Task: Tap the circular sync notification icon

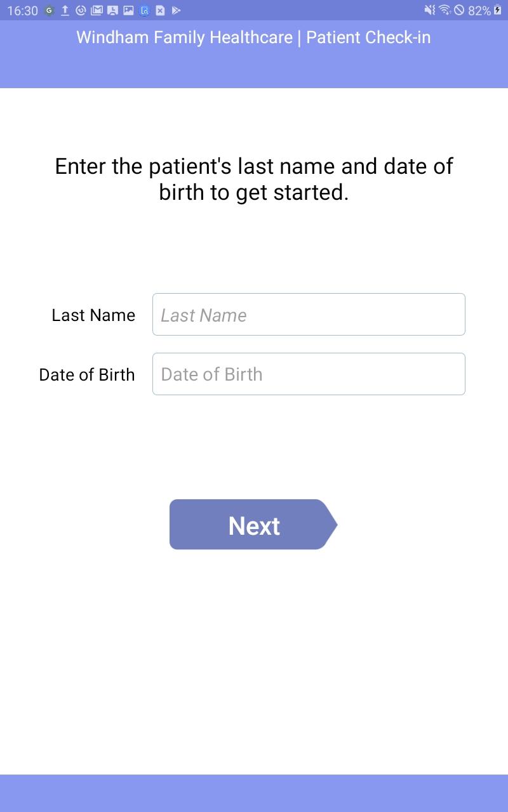Action: tap(81, 10)
